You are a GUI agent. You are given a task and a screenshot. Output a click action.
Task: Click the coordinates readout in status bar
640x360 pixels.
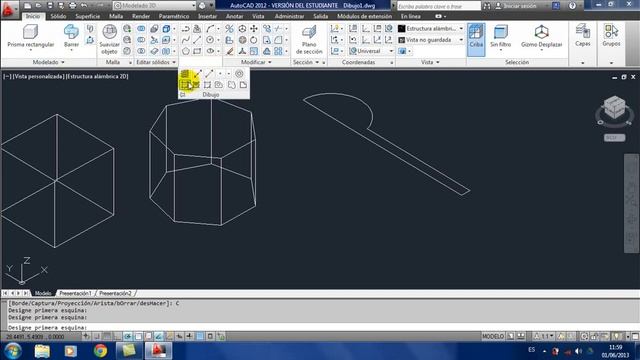[36, 336]
